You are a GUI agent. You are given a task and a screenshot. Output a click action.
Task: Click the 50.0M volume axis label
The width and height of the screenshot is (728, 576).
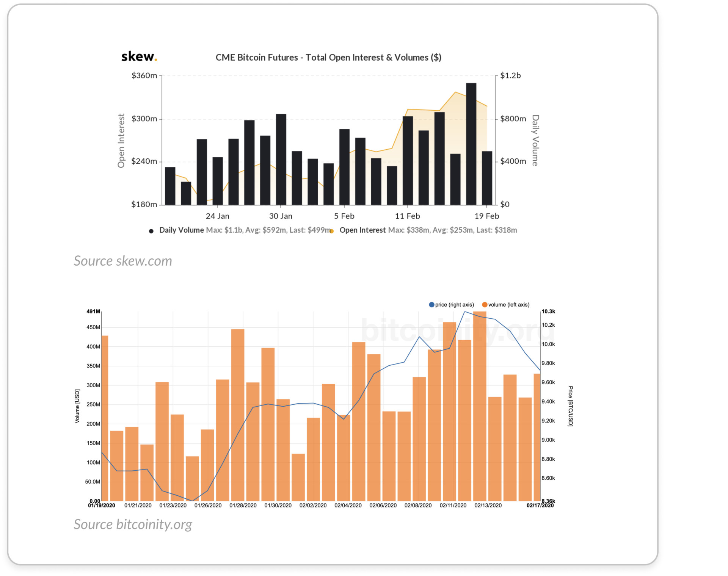(93, 482)
